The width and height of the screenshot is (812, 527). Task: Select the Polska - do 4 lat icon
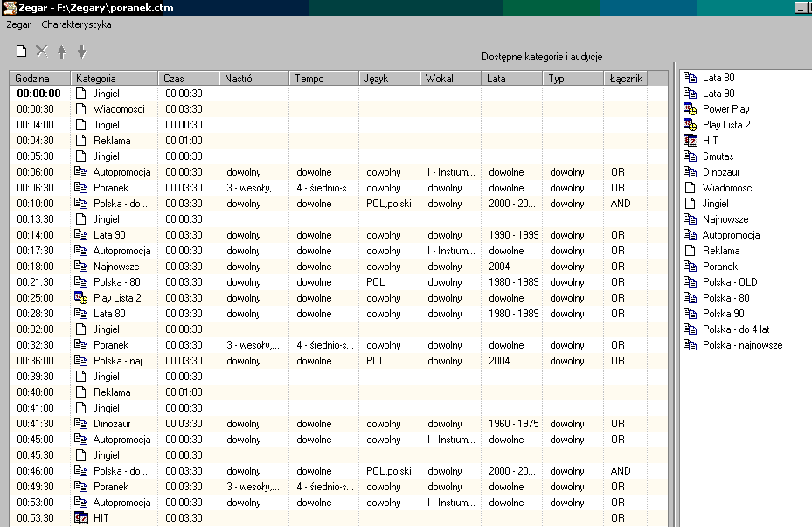click(x=690, y=329)
